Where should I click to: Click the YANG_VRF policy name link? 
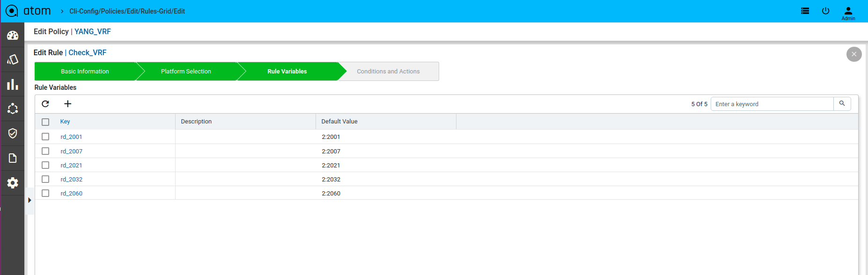pyautogui.click(x=93, y=32)
